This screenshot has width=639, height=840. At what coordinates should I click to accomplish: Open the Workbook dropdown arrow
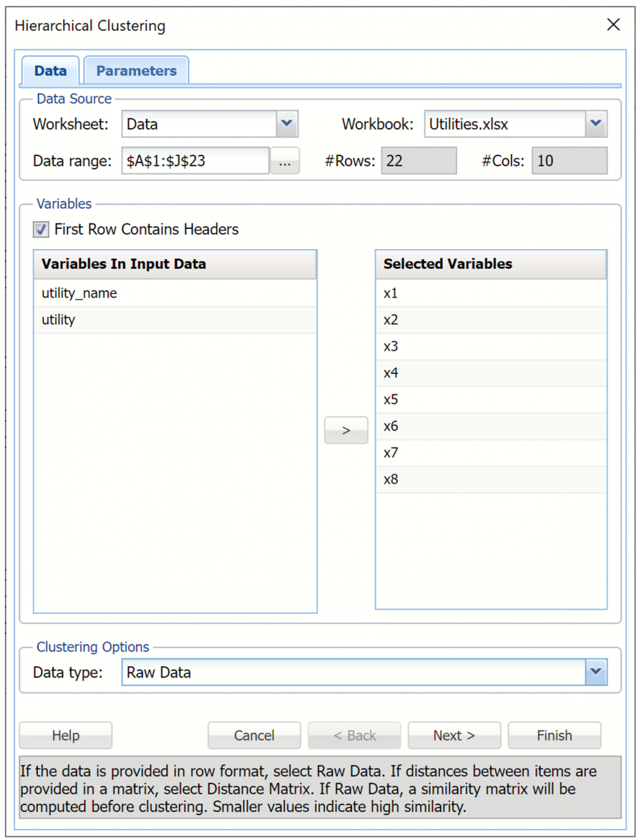point(596,125)
